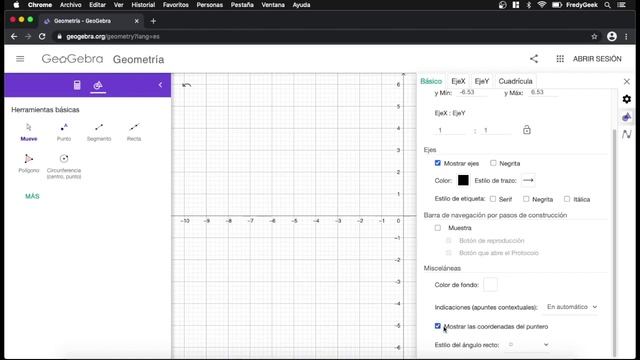The height and width of the screenshot is (360, 640).
Task: Select the Recta tool
Action: point(134,132)
